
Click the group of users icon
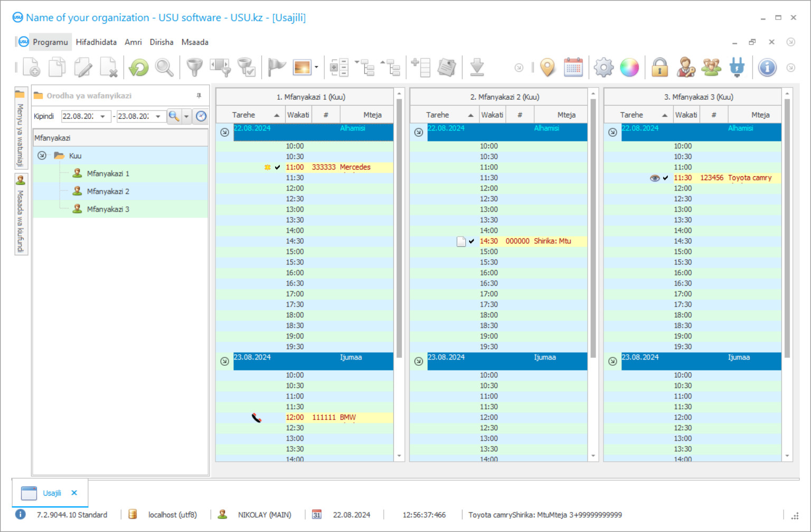coord(711,68)
